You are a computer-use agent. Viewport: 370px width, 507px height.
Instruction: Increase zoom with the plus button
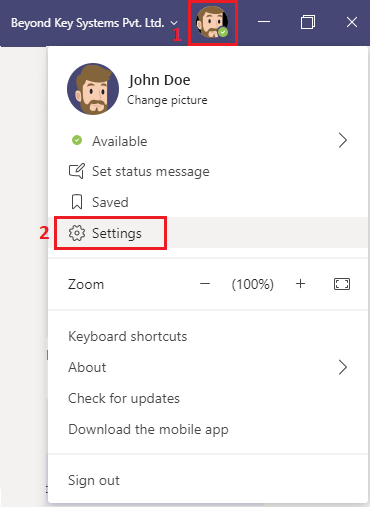point(300,284)
